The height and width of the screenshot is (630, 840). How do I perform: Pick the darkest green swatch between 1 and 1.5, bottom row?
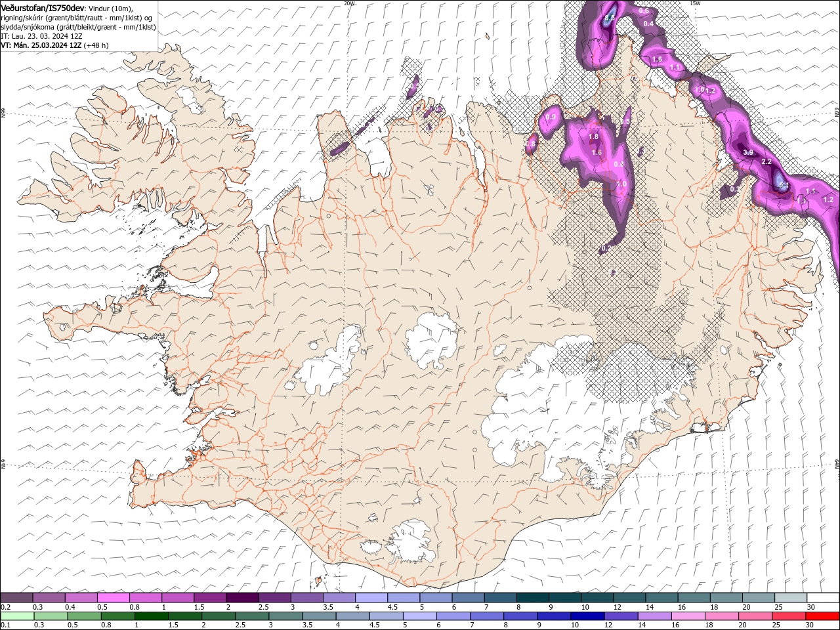[x=151, y=616]
